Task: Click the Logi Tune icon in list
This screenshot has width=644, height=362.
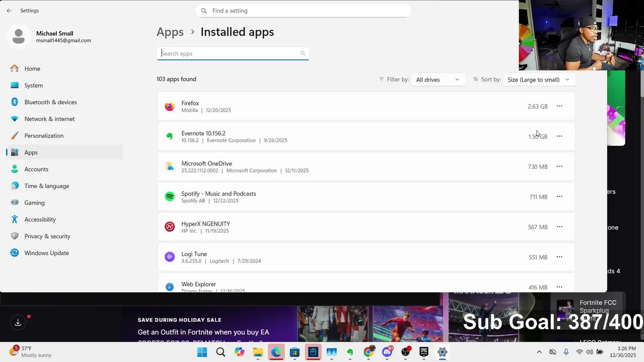Action: (x=170, y=257)
